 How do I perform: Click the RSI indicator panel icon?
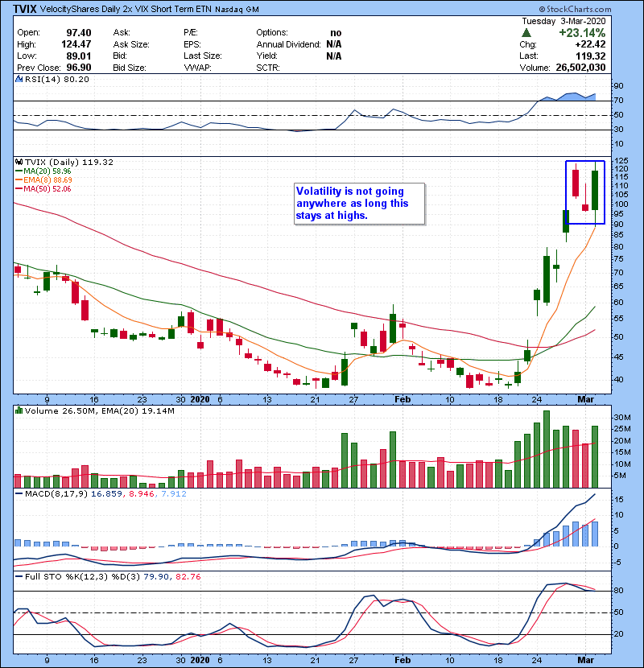pos(19,79)
